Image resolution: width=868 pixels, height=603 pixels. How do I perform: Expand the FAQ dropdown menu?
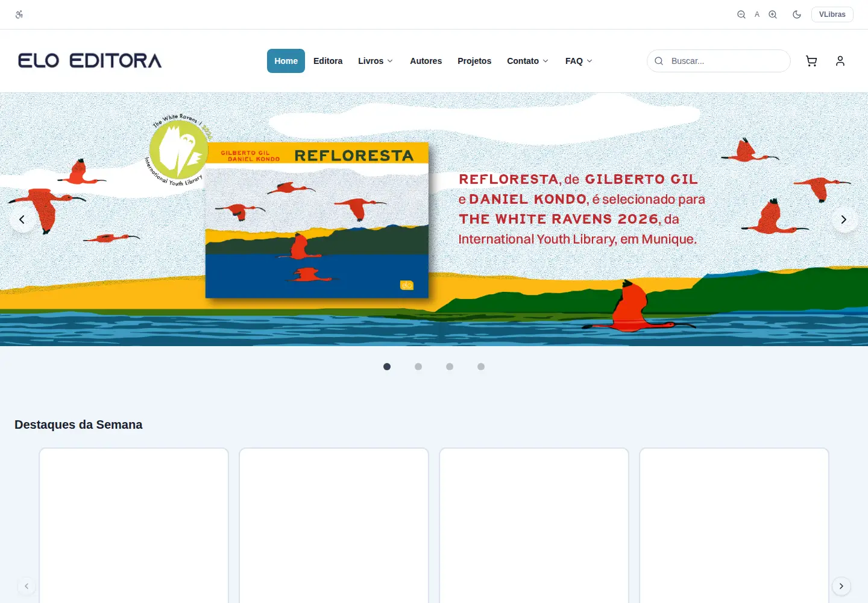coord(579,61)
